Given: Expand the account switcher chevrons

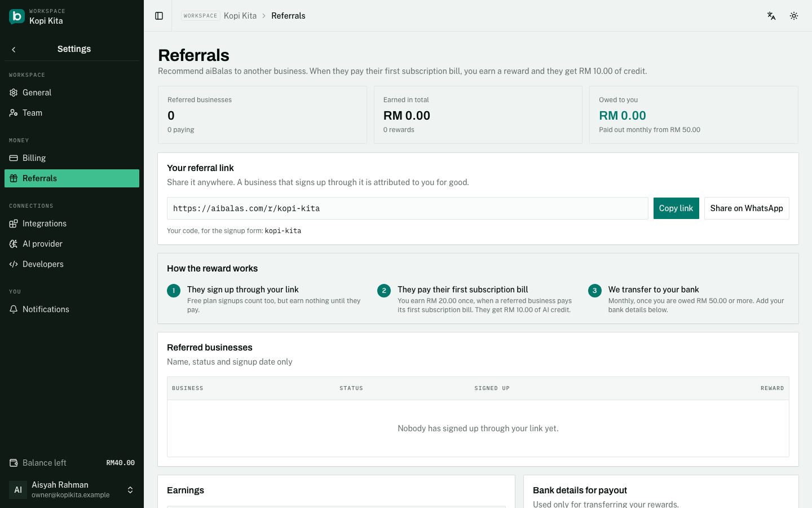Looking at the screenshot, I should coord(130,490).
